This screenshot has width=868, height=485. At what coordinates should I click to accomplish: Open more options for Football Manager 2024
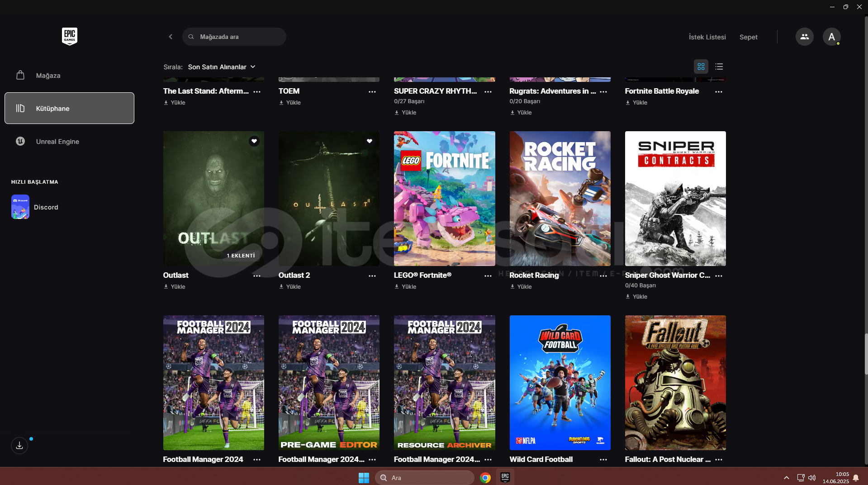point(257,460)
